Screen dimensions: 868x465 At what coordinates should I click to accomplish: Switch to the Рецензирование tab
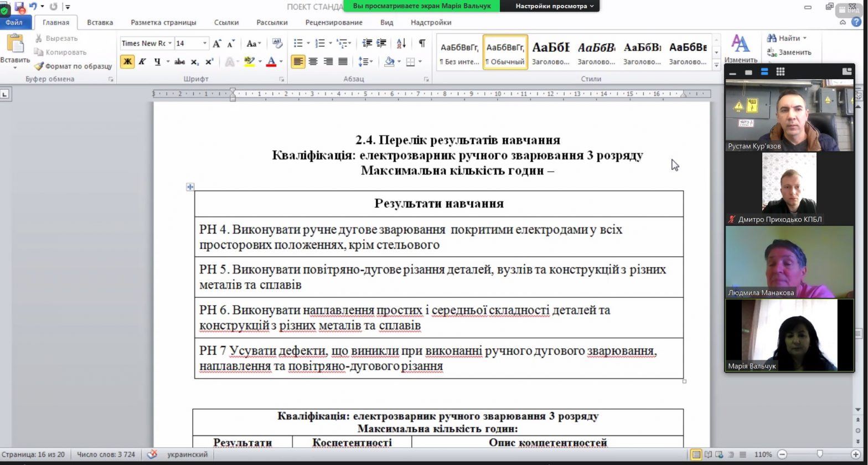point(334,22)
